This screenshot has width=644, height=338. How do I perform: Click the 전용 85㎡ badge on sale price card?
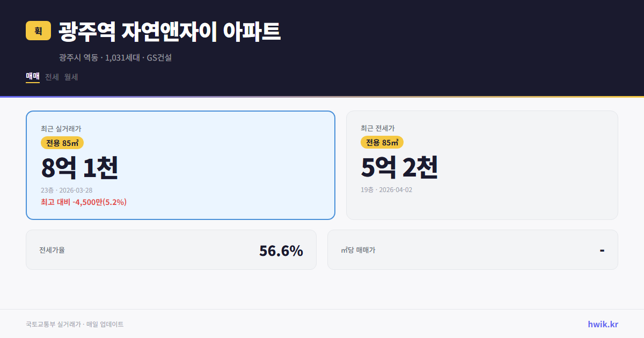[x=61, y=143]
